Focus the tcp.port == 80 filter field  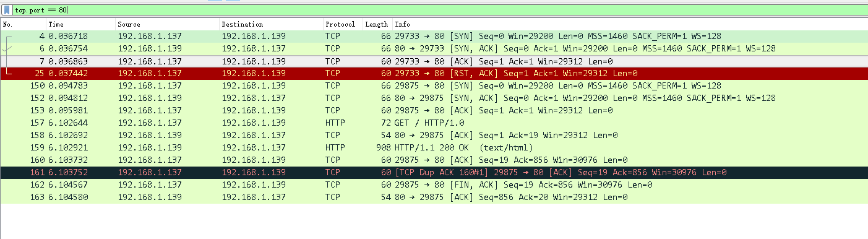439,11
